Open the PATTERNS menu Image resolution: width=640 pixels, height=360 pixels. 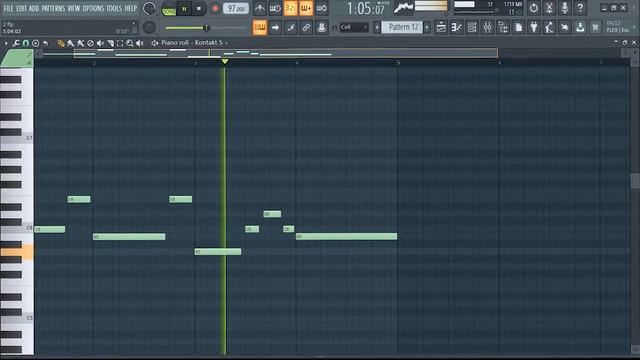(x=53, y=8)
